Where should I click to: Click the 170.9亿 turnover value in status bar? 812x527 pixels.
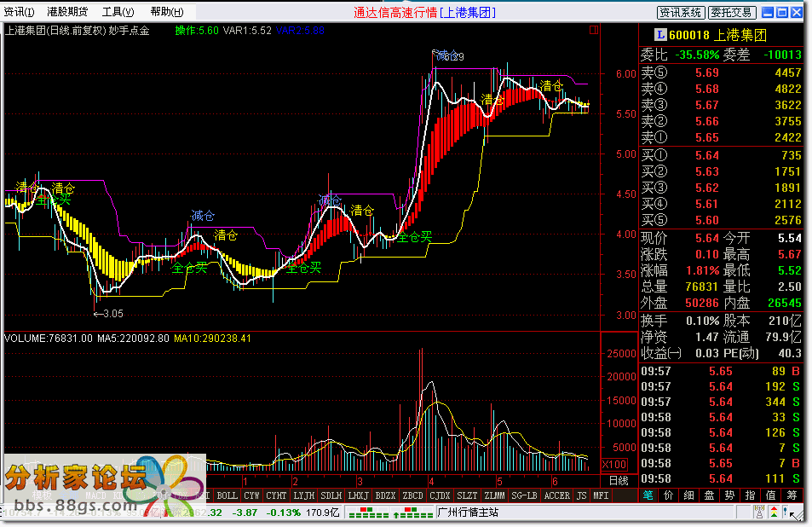tap(323, 513)
